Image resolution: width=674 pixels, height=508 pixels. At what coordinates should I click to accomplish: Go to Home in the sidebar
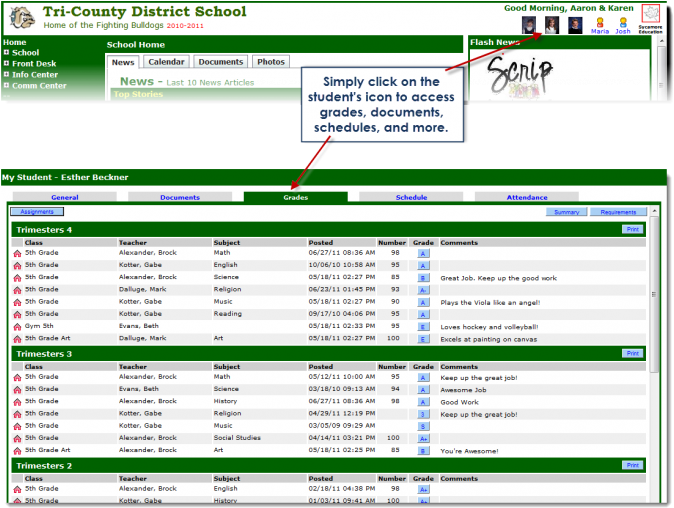[x=15, y=42]
